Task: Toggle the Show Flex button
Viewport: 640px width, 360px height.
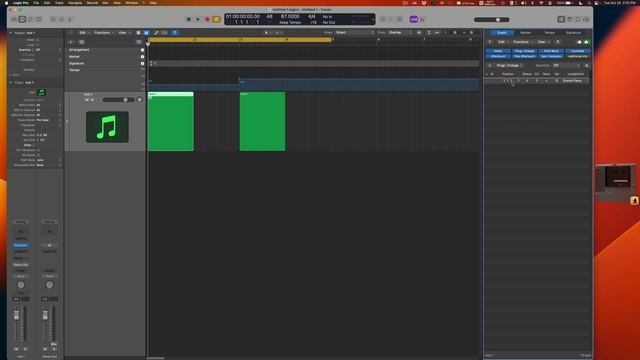Action: (165, 33)
